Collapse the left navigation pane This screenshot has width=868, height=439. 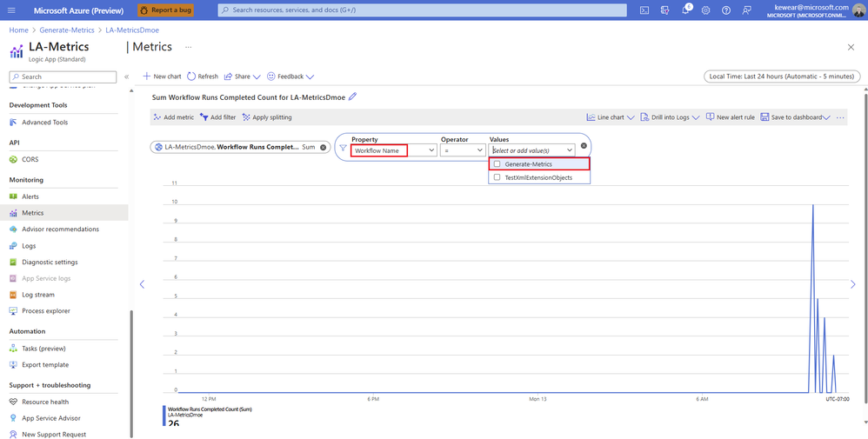coord(126,77)
